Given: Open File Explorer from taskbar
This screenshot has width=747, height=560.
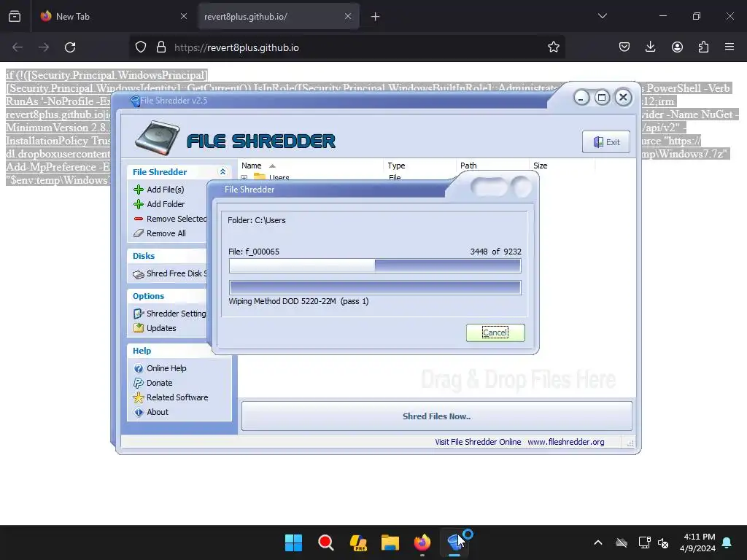Looking at the screenshot, I should point(390,542).
